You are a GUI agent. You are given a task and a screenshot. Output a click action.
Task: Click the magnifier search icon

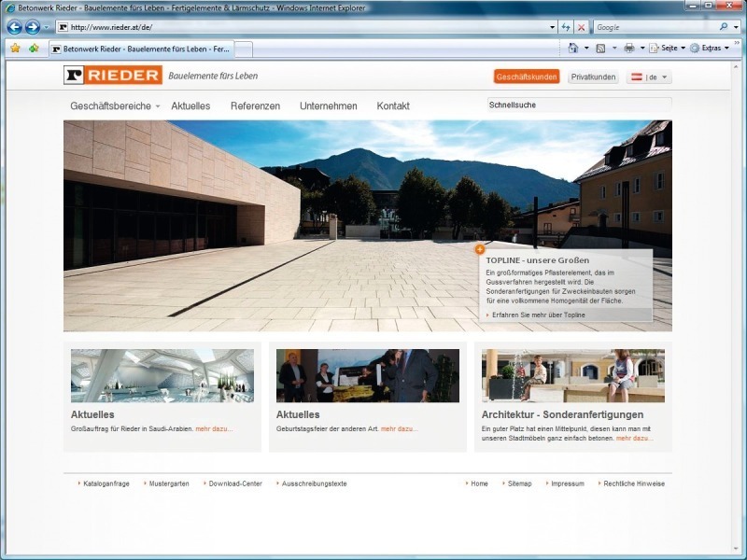click(x=724, y=27)
